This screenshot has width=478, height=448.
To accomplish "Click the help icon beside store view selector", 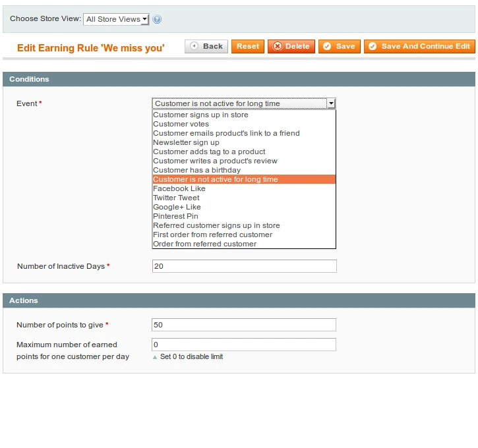I will [157, 20].
